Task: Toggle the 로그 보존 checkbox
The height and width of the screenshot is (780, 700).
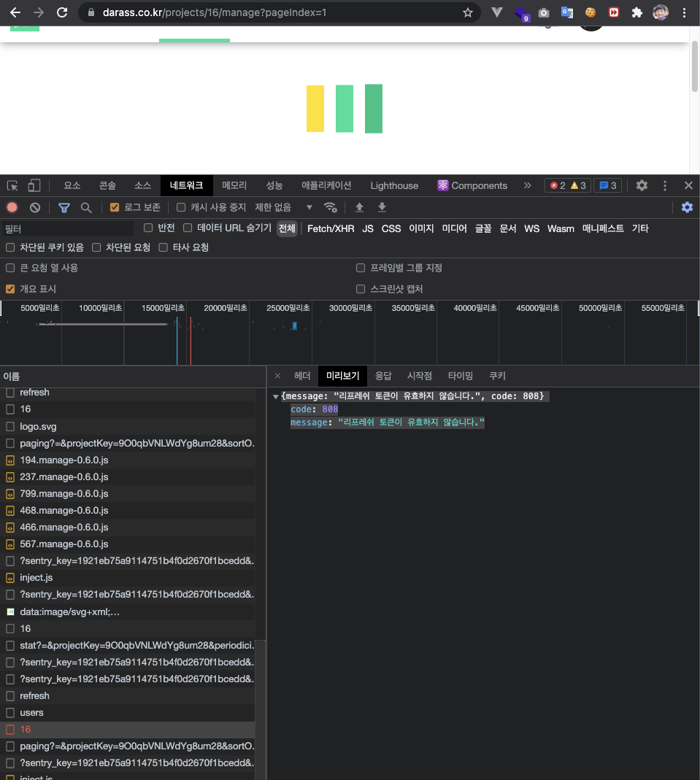Action: (115, 207)
